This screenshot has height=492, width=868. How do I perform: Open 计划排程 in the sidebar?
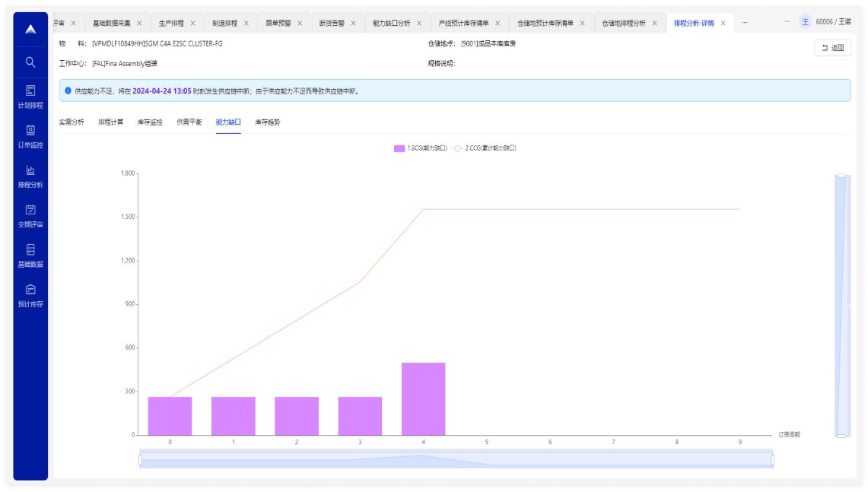coord(30,97)
